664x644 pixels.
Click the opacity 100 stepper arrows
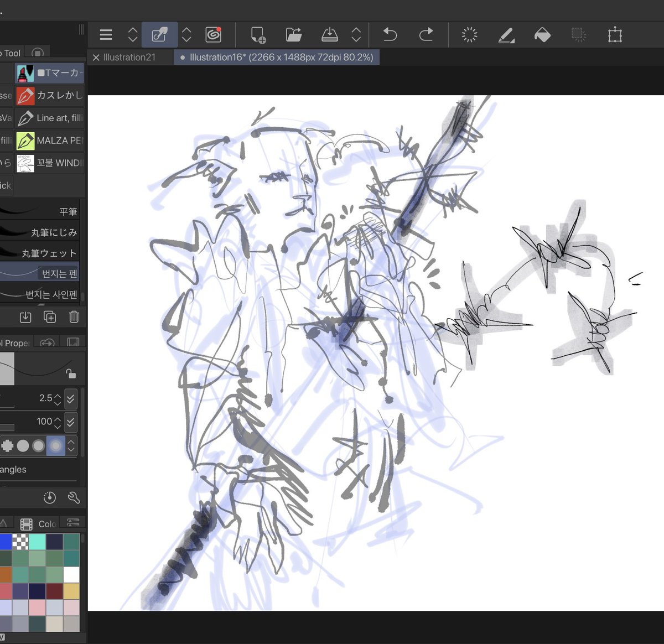(x=58, y=422)
